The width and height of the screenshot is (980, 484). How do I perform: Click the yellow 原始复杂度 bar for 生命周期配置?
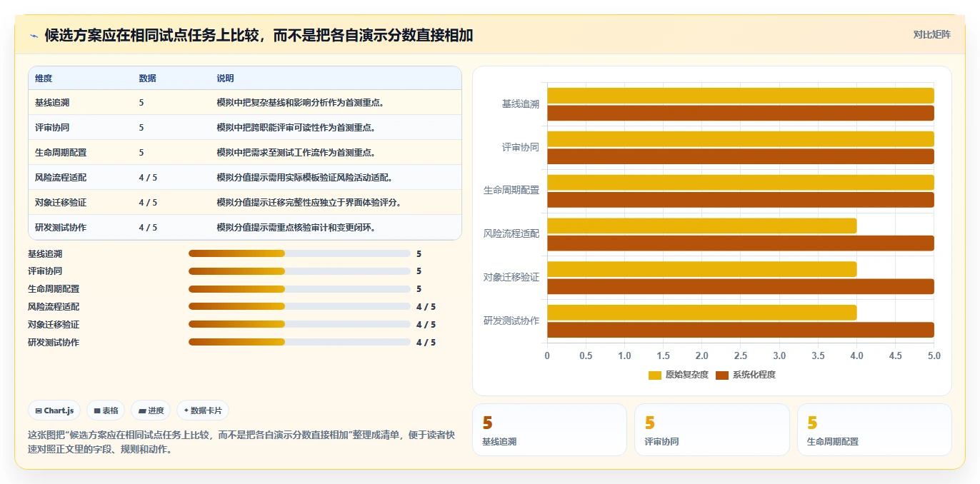click(741, 182)
